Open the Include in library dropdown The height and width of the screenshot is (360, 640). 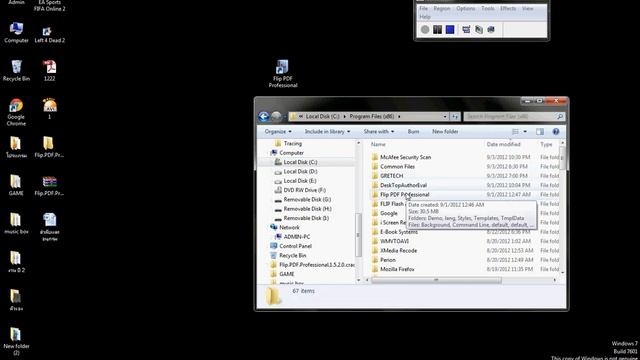(x=327, y=131)
